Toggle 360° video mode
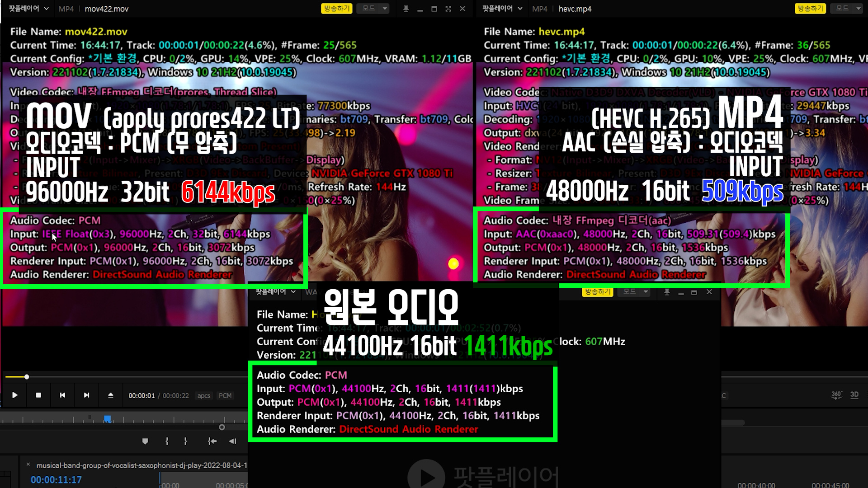 (836, 395)
